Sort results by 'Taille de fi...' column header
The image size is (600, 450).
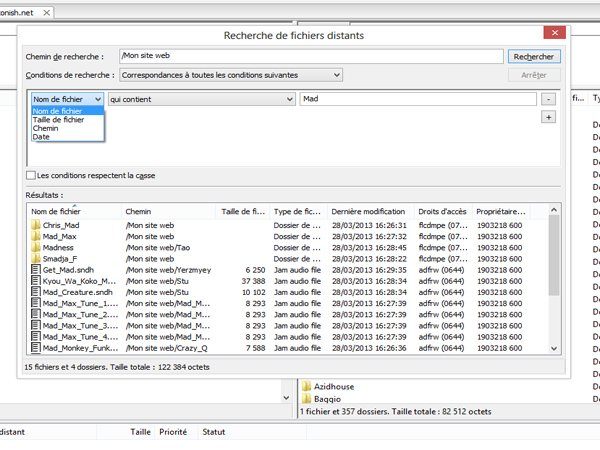[242, 211]
